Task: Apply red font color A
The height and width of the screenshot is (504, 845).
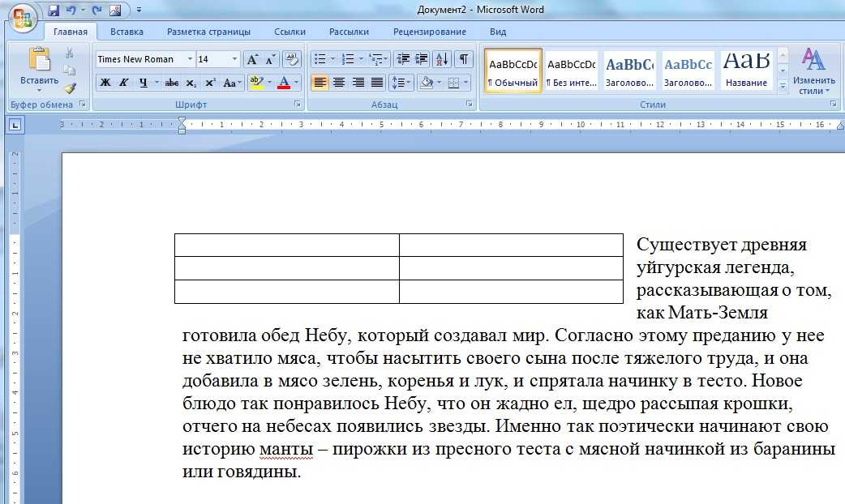Action: (x=284, y=83)
